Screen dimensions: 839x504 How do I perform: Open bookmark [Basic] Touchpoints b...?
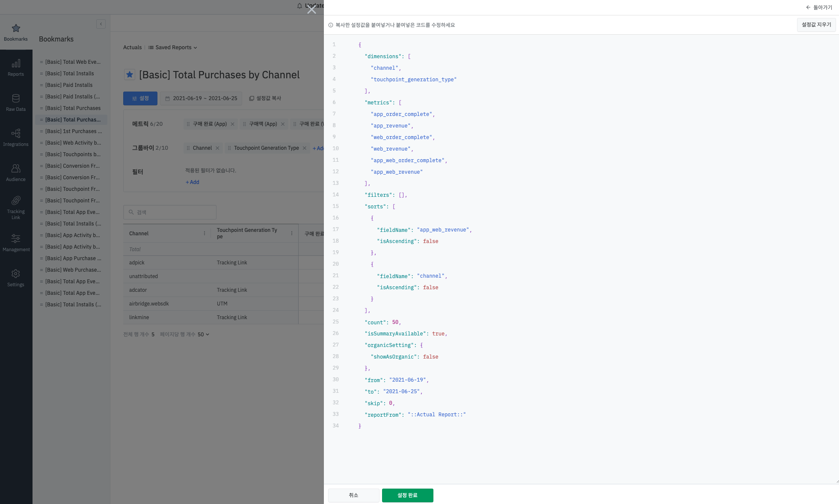[73, 154]
